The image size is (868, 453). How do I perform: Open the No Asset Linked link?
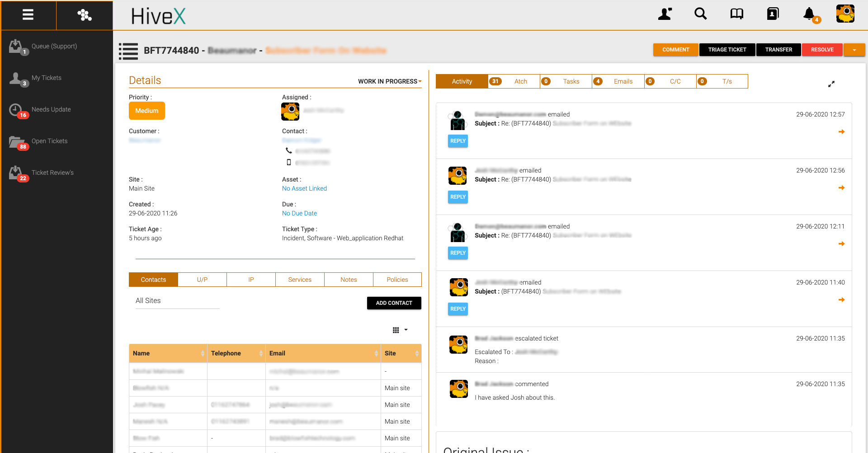pos(304,188)
